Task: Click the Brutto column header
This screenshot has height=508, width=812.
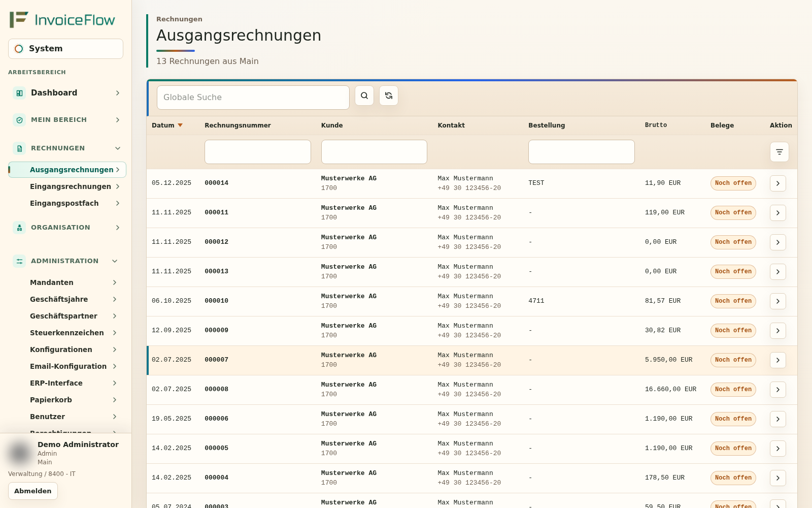Action: (656, 125)
